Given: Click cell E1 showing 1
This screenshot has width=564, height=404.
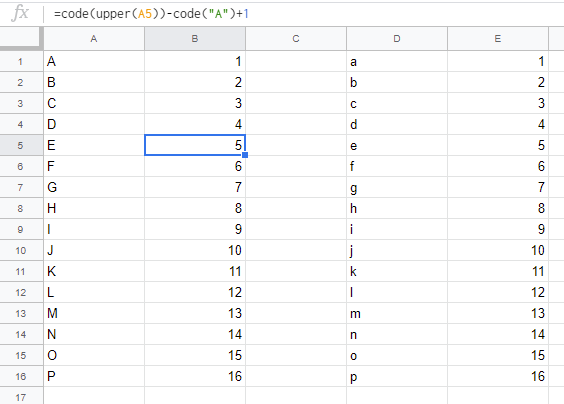Looking at the screenshot, I should [498, 62].
